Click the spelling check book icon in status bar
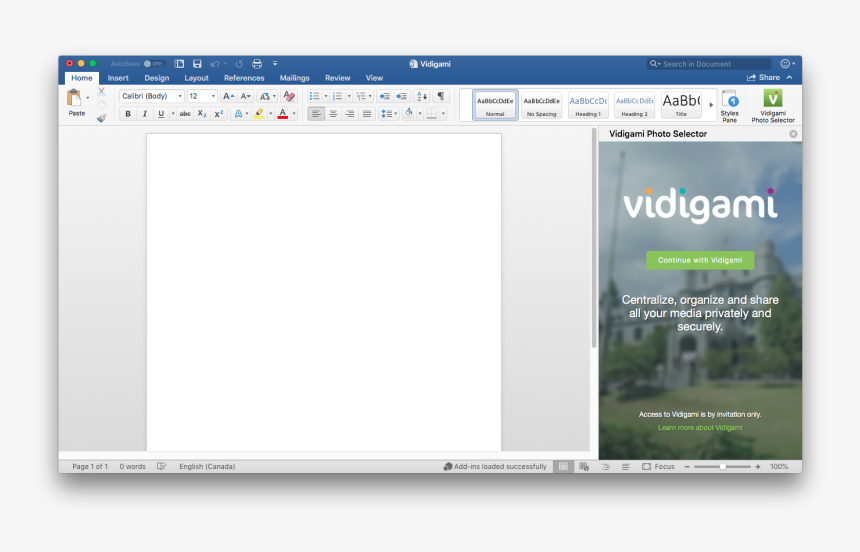Screen dimensions: 860x552 (x=161, y=466)
